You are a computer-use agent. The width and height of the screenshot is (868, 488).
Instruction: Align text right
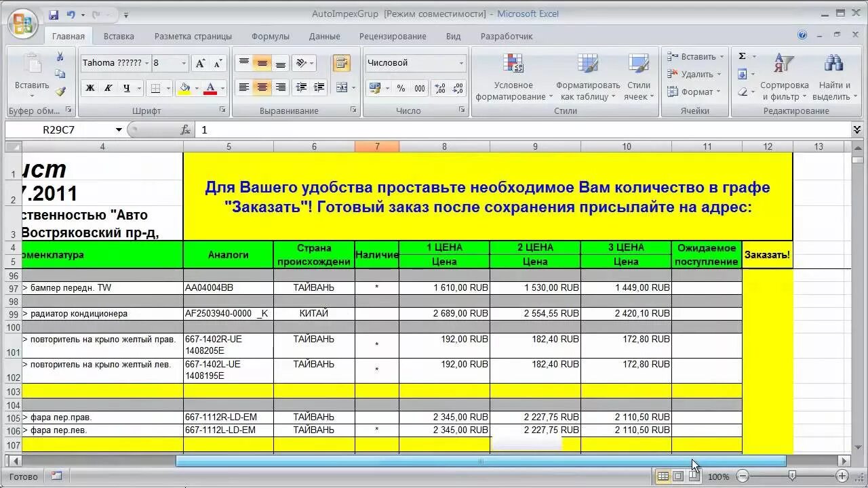[280, 87]
